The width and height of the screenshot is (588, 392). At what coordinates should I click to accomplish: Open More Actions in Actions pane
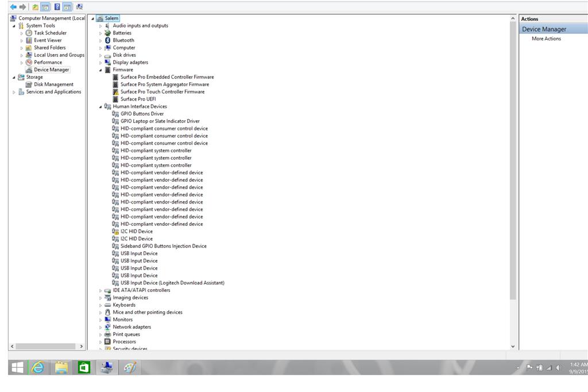pos(546,39)
